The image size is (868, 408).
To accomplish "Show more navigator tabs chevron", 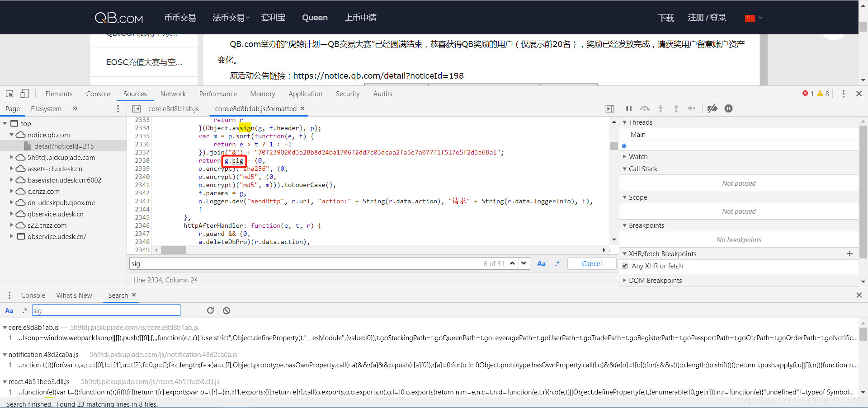I will click(75, 108).
